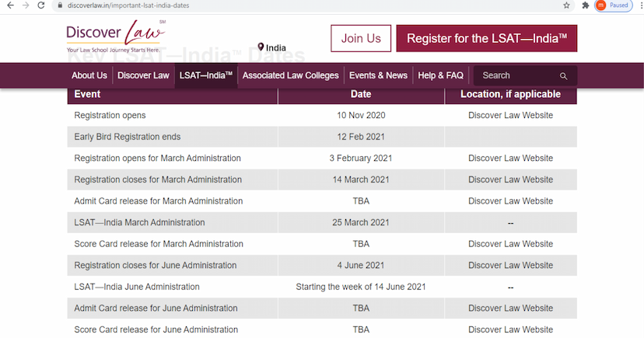Click the padlock site security icon
Viewport: 644px width, 338px height.
pos(60,5)
